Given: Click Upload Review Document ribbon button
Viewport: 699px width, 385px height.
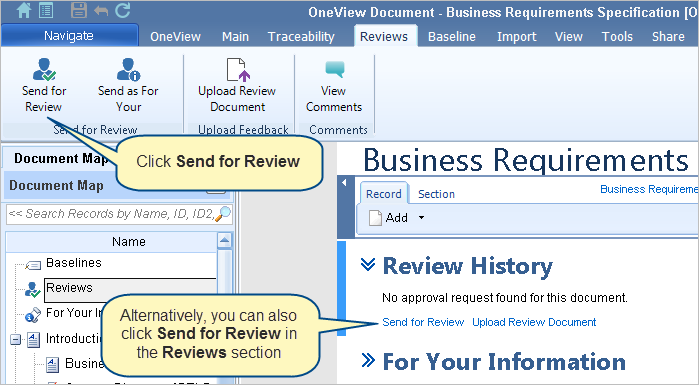Looking at the screenshot, I should (237, 86).
